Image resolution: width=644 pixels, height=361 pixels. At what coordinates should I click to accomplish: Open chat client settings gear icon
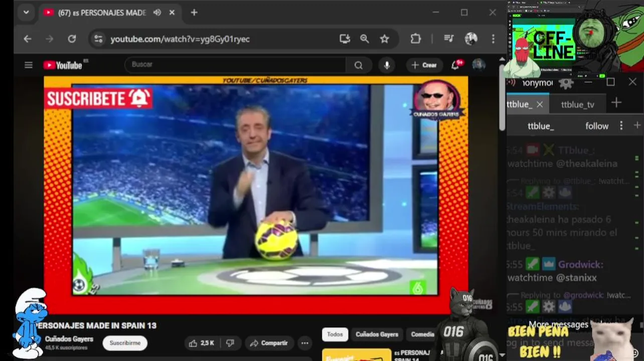566,83
